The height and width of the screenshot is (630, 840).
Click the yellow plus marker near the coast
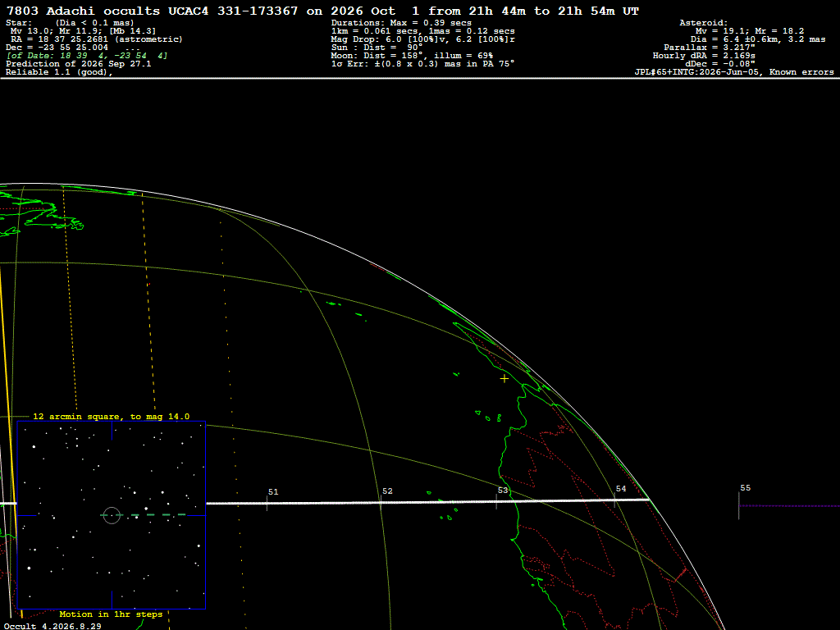pyautogui.click(x=504, y=379)
